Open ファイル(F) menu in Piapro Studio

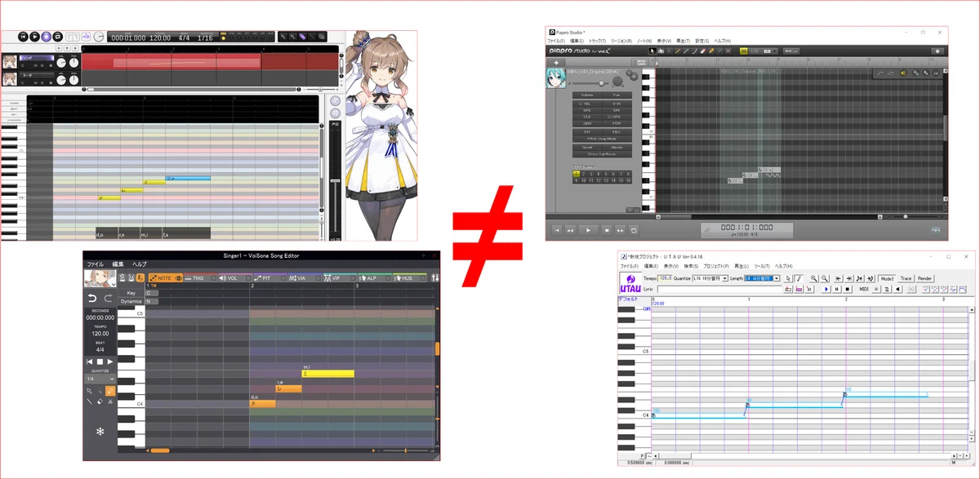[556, 41]
